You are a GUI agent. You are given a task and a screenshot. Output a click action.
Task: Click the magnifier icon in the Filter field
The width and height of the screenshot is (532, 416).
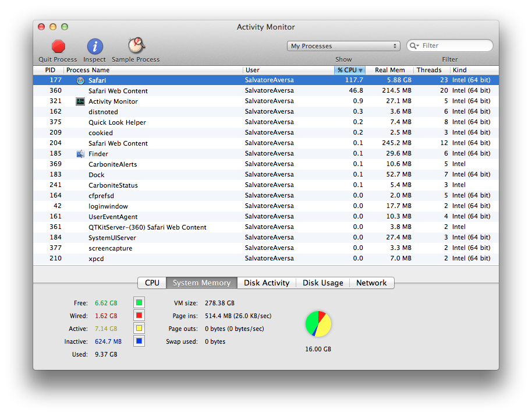(414, 45)
